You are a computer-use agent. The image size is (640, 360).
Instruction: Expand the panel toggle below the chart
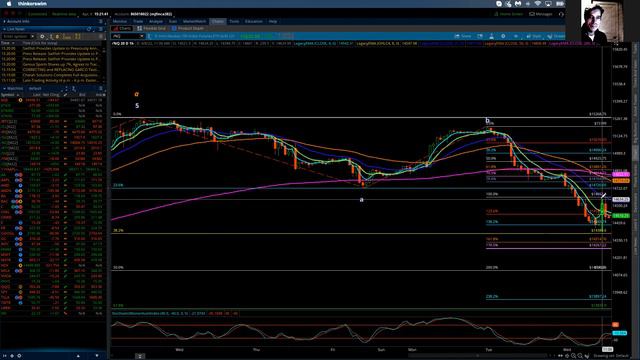click(140, 356)
